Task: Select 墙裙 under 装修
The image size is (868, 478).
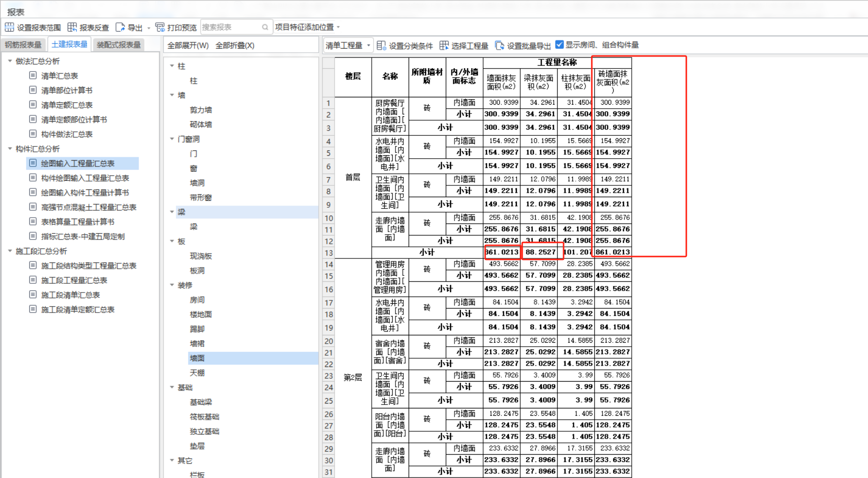Action: pos(197,344)
